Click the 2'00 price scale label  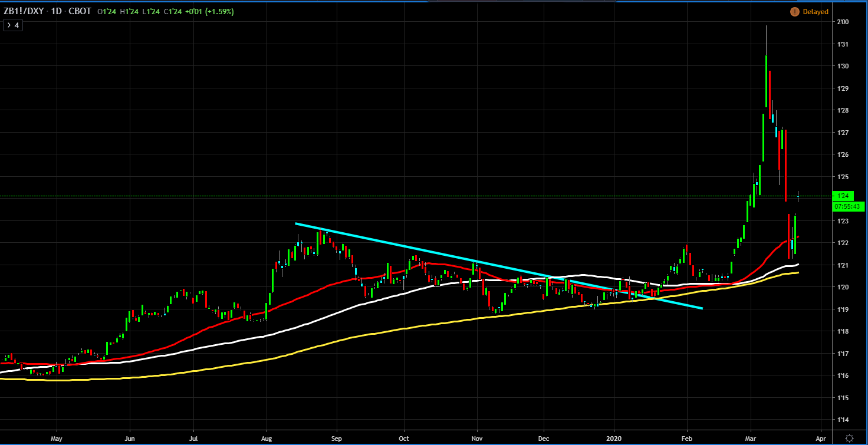(843, 22)
